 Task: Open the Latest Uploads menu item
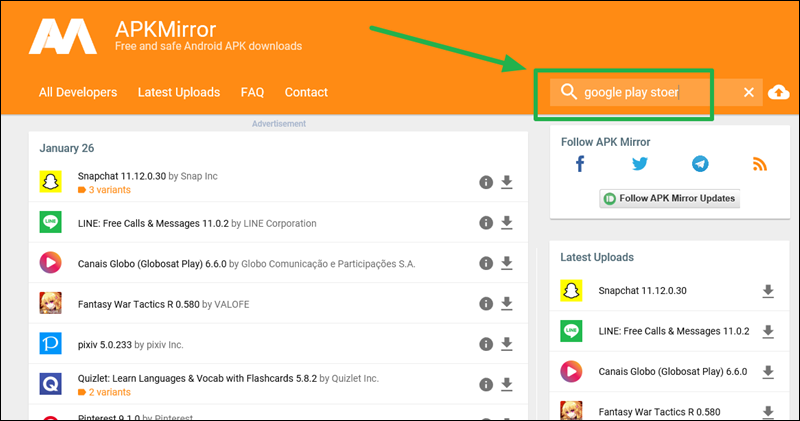[179, 92]
